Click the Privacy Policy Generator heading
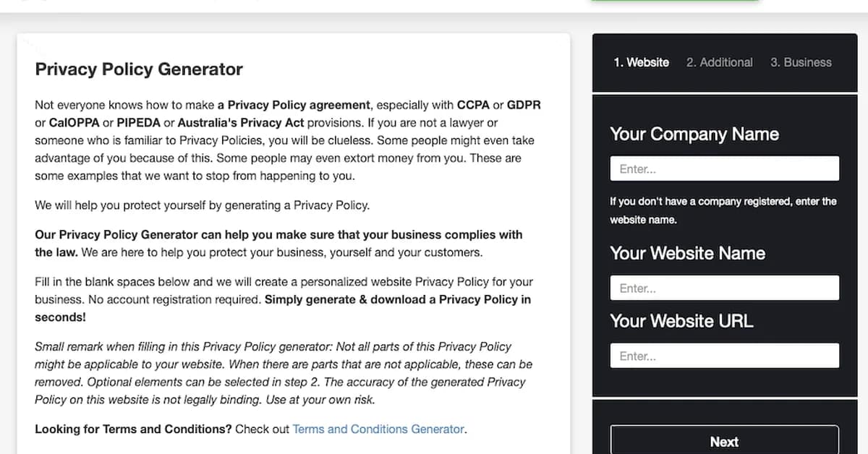This screenshot has height=454, width=868. pos(138,69)
